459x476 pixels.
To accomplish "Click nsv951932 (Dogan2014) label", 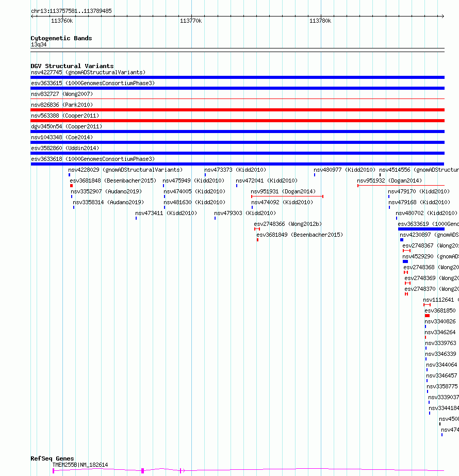I will click(x=389, y=180).
